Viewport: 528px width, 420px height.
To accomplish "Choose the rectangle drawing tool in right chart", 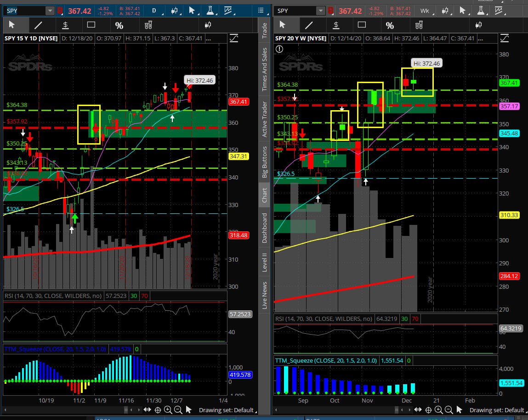I will 362,25.
